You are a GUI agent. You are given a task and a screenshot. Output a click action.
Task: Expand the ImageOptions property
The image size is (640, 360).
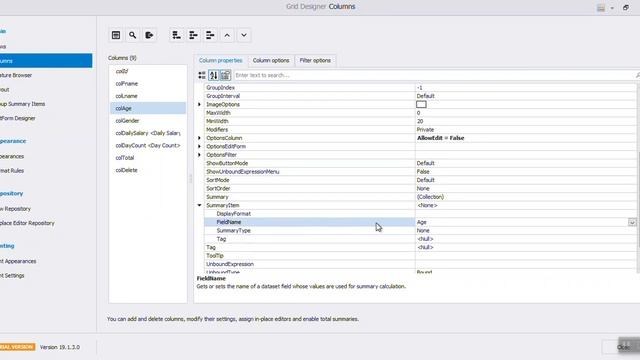pos(200,104)
